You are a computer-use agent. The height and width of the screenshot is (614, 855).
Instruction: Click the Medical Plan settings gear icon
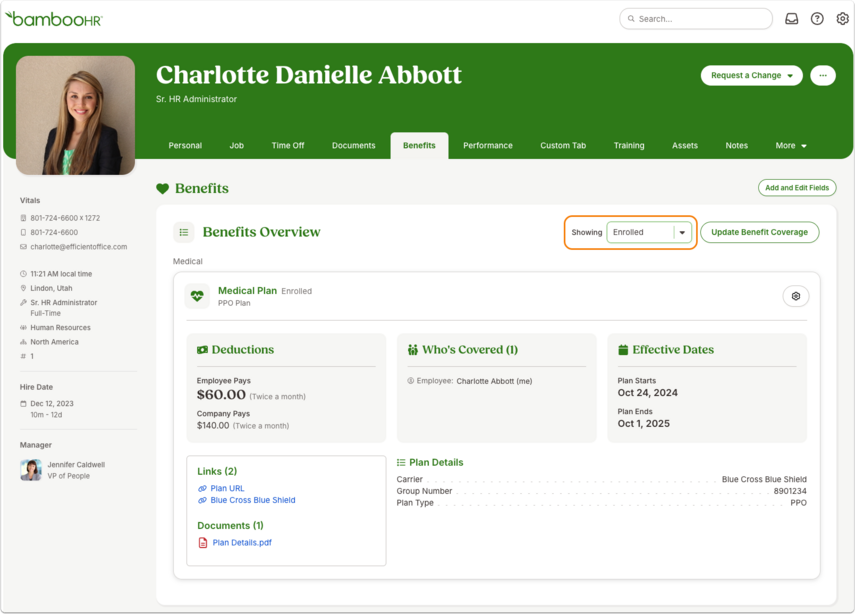(x=796, y=296)
